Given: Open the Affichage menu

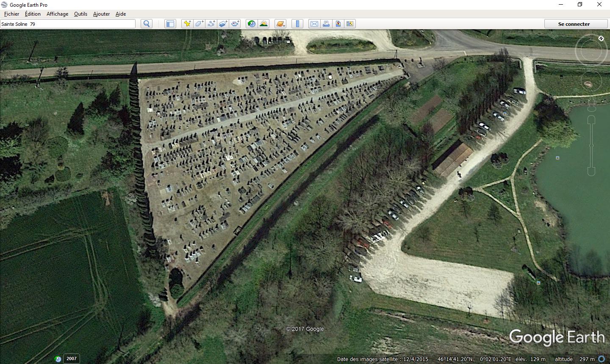Looking at the screenshot, I should click(57, 14).
